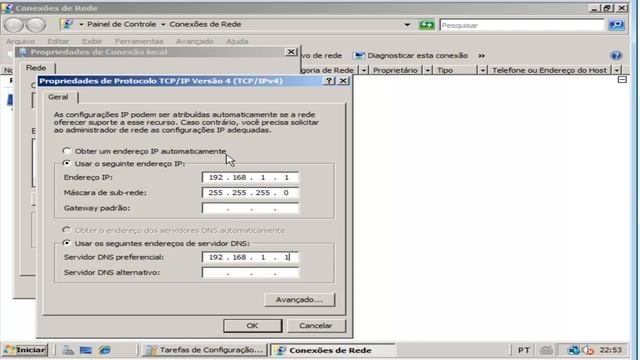The image size is (640, 360).
Task: Click the address bar location icon
Action: click(x=67, y=24)
